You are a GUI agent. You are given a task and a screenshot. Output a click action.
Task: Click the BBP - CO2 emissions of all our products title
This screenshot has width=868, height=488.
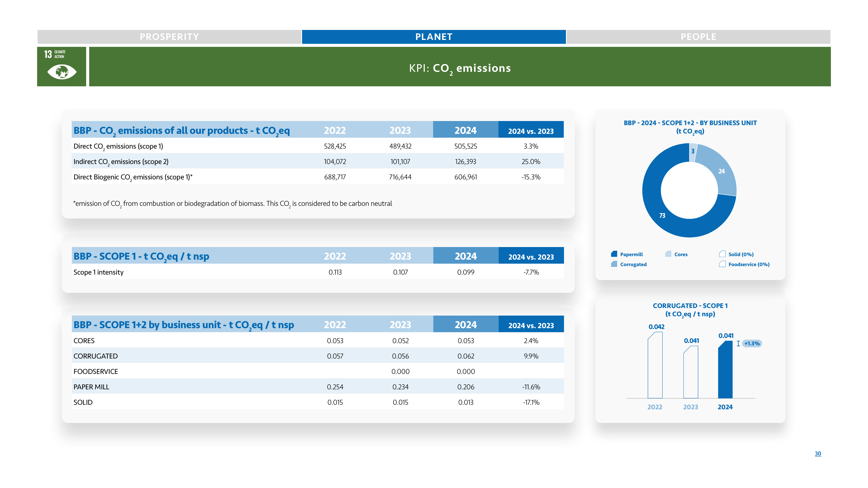182,131
